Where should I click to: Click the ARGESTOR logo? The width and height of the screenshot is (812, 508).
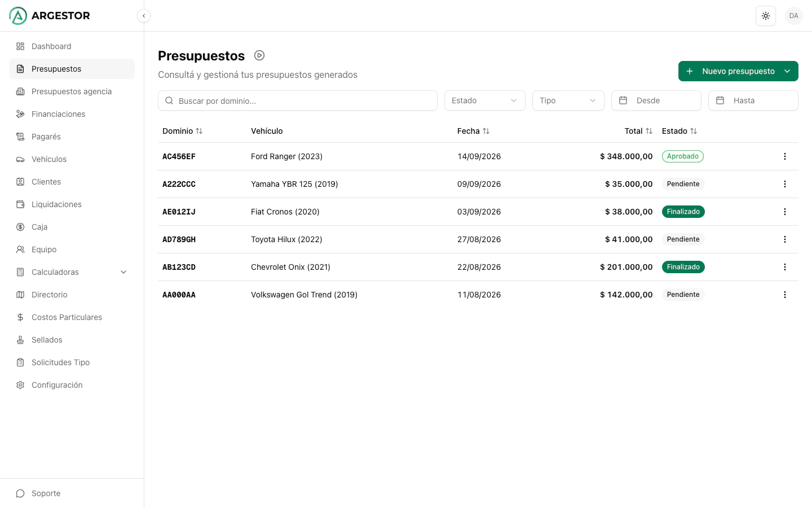(50, 16)
